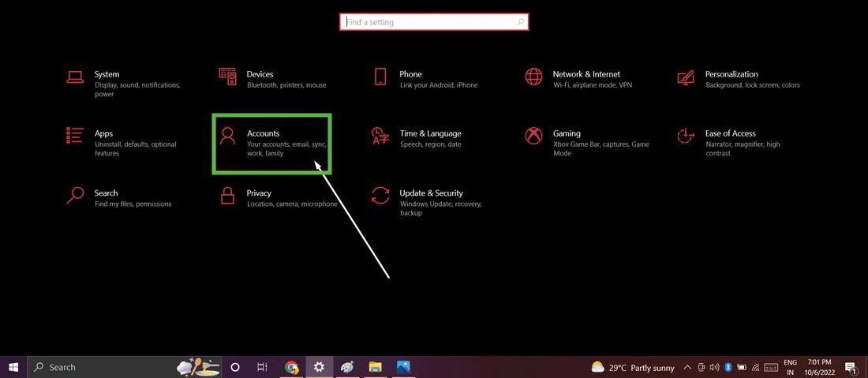Open the 29°C Partly sunny weather widget

(x=634, y=367)
